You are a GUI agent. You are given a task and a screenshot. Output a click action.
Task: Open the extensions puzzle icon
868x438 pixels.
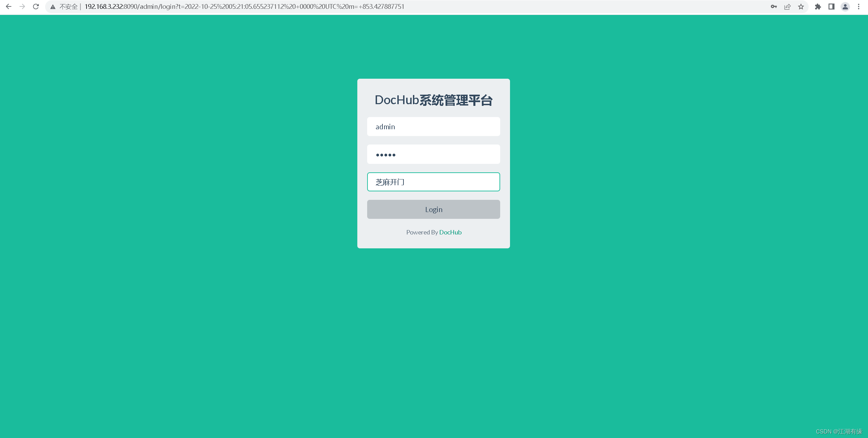click(818, 6)
